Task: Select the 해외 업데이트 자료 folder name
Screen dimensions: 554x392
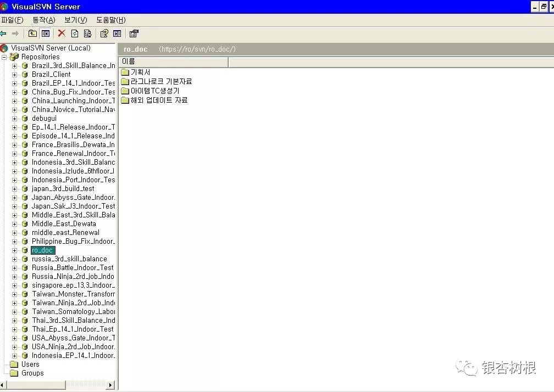Action: click(159, 100)
